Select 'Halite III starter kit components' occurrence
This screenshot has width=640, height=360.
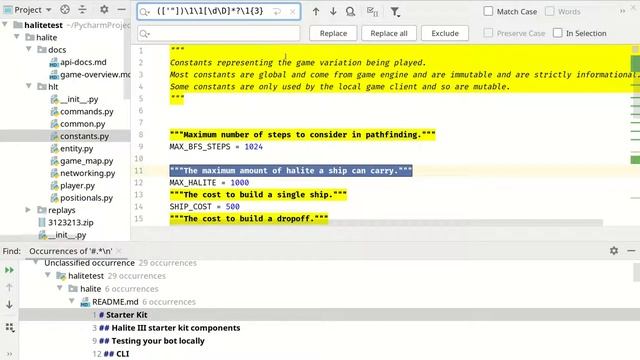[x=176, y=328]
